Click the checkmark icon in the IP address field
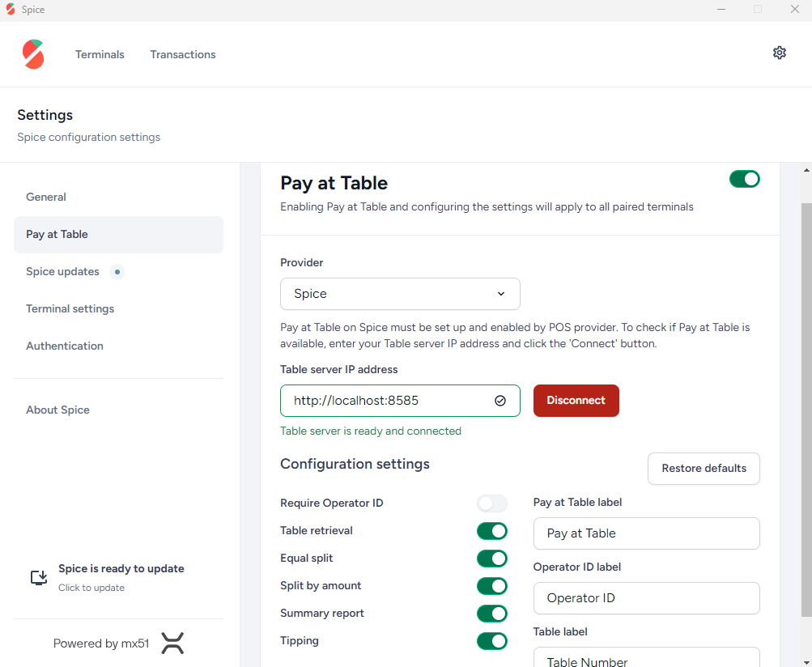This screenshot has height=667, width=812. pyautogui.click(x=500, y=401)
